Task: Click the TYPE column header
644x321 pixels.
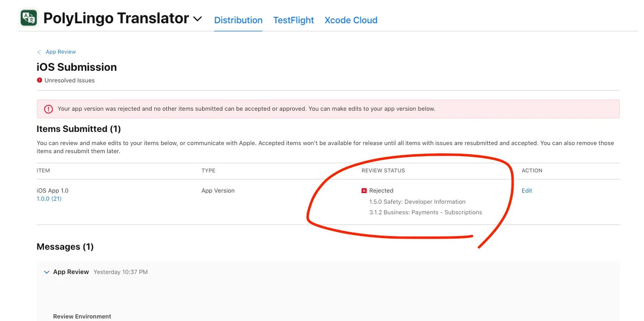Action: click(208, 171)
